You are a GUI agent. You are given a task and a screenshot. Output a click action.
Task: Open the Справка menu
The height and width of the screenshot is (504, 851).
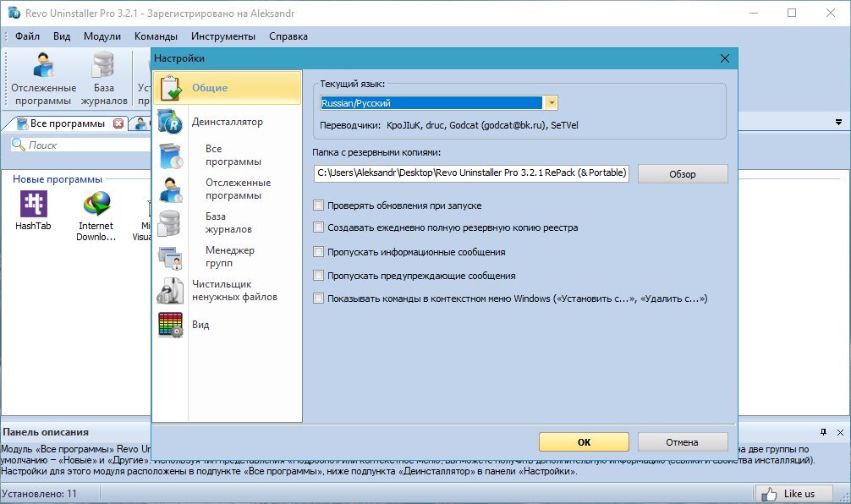[288, 36]
